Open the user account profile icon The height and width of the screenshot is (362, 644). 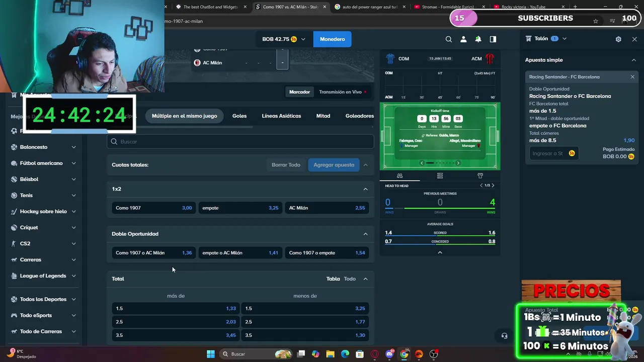[x=463, y=39]
